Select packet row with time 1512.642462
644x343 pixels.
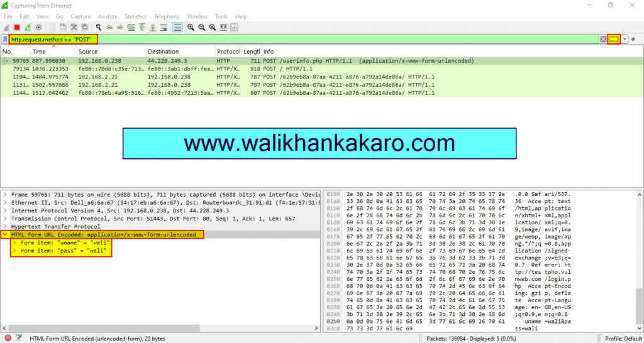coord(321,93)
